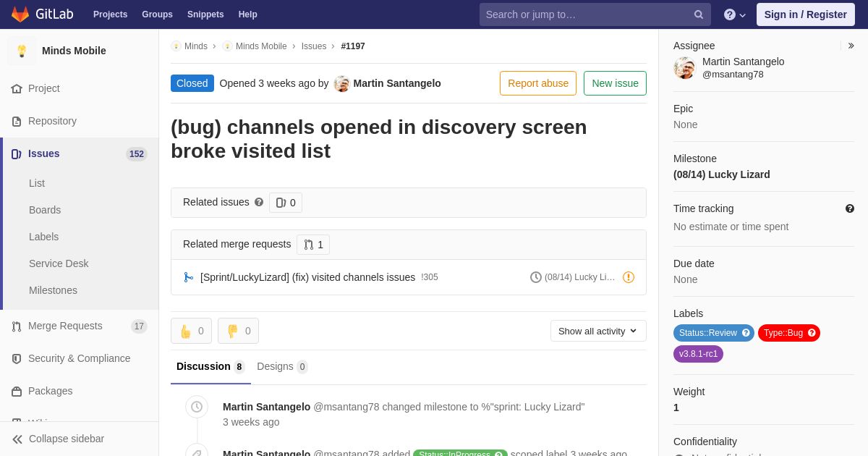
Task: Click the Time tracking help icon
Action: tap(850, 208)
